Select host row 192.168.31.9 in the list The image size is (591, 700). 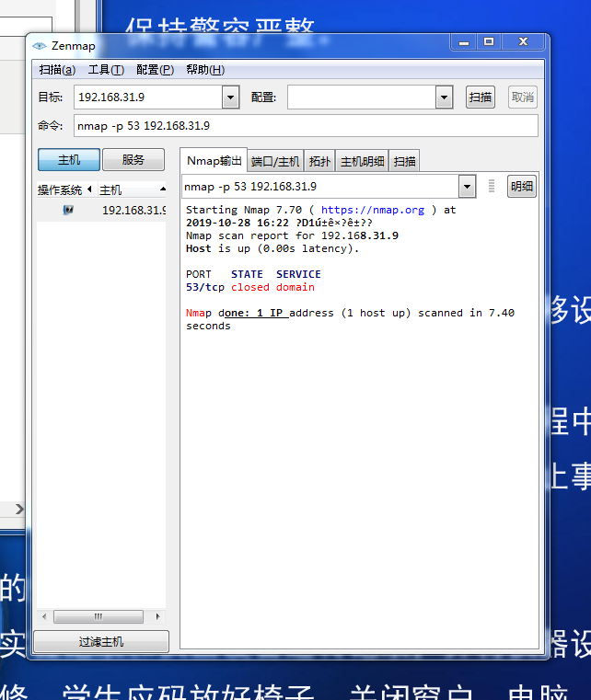[x=101, y=210]
